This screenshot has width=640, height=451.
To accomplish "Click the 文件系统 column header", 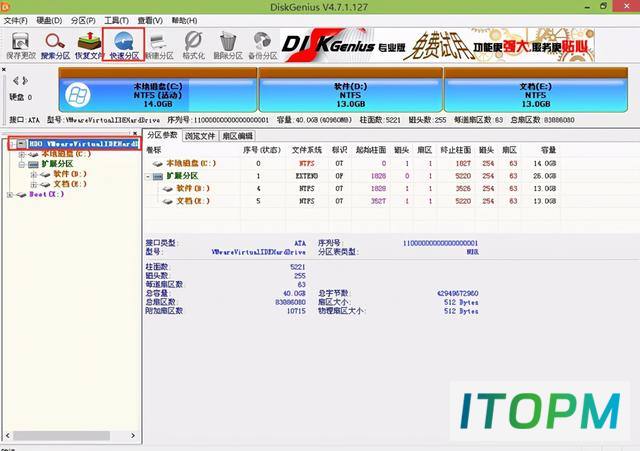I will tap(307, 150).
